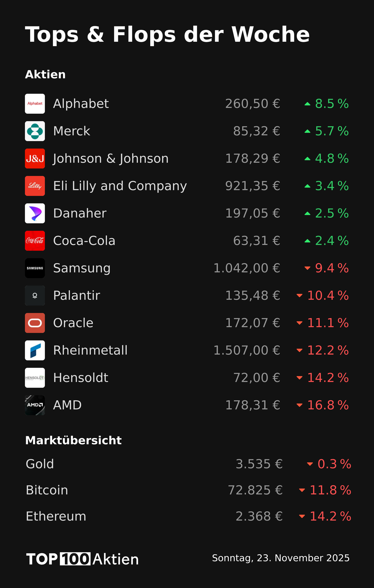
Task: Click the Bitcoin market entry
Action: pos(47,490)
